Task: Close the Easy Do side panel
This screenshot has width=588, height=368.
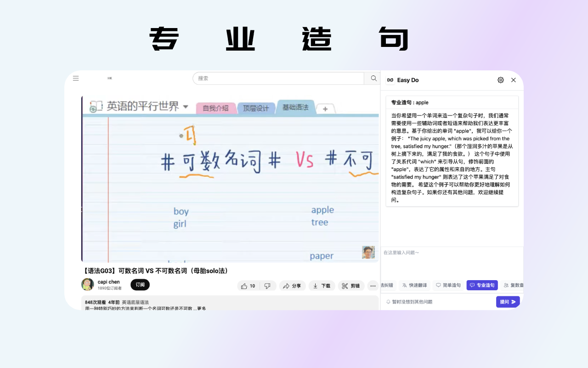Action: click(514, 80)
